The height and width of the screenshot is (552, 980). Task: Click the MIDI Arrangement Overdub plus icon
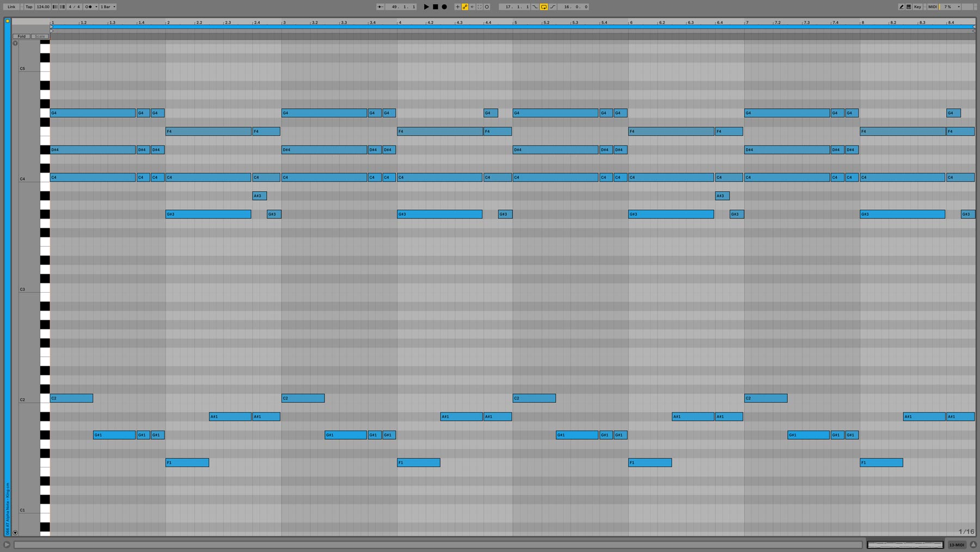coord(457,7)
